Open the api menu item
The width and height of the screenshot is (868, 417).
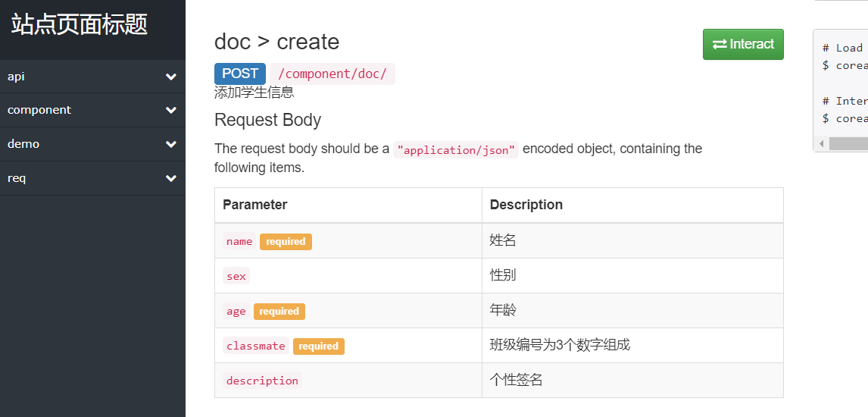tap(17, 77)
